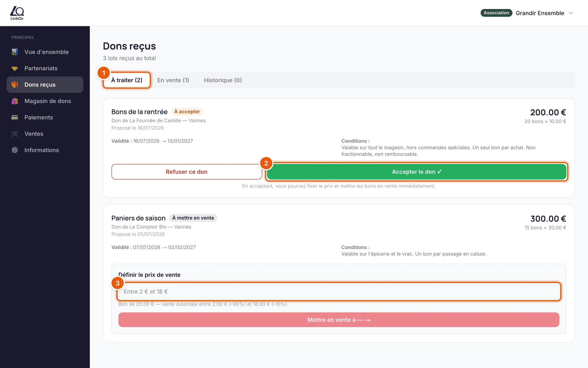Click validity dates 07/07/2026 → 02/02/2027

tap(164, 247)
